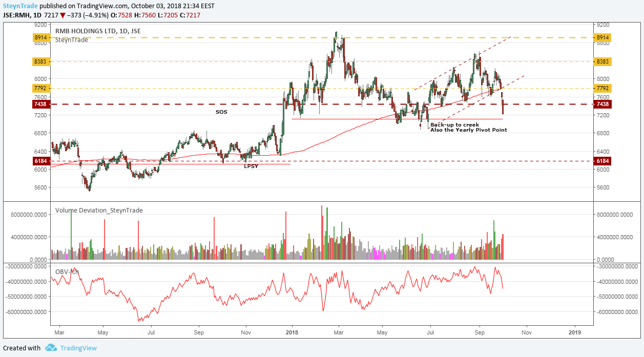Select the SOS annotation text
The width and height of the screenshot is (644, 357).
pyautogui.click(x=221, y=112)
